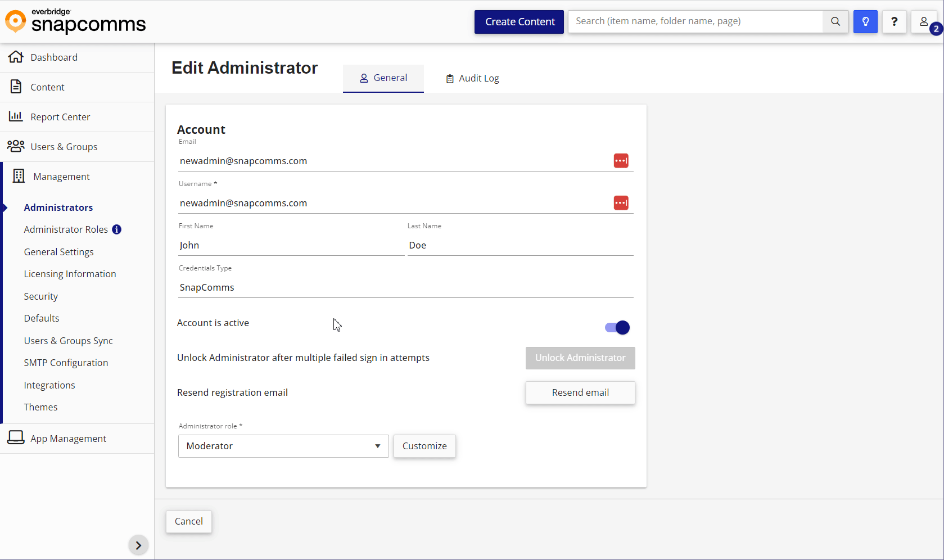
Task: Open the Administrator role dropdown
Action: pyautogui.click(x=283, y=446)
